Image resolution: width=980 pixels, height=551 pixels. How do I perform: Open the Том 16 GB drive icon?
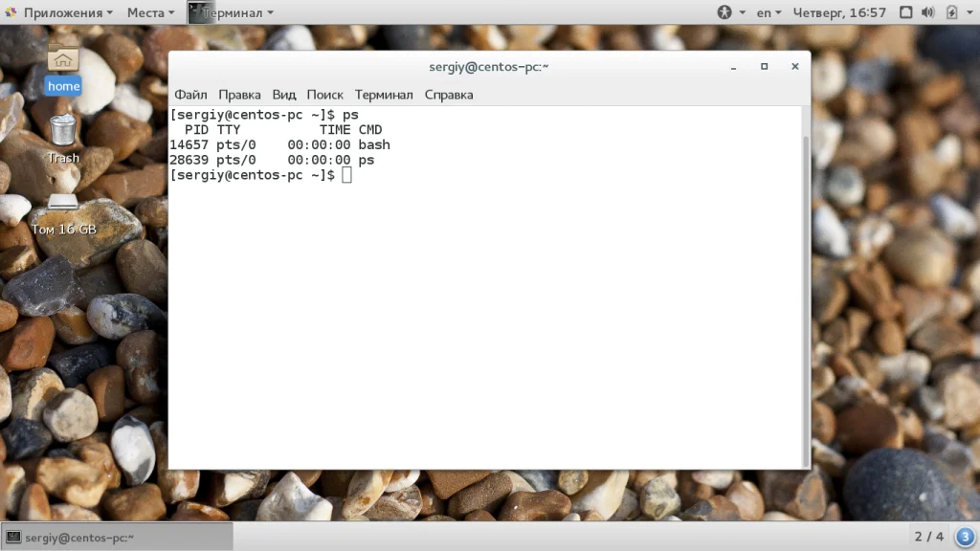click(x=64, y=214)
